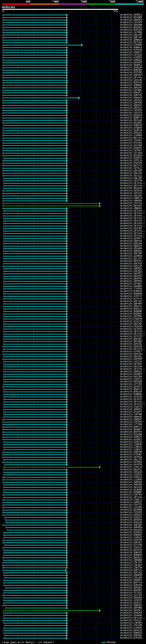The width and height of the screenshot is (146, 644).
Task: Select label UniRef100_A5AUV6
Action: click(131, 98)
